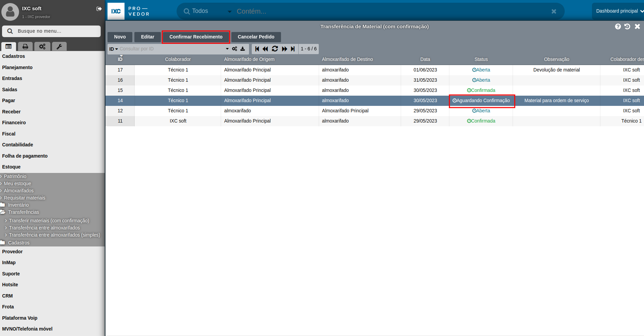The height and width of the screenshot is (336, 644).
Task: Click the refresh icon in grid toolbar
Action: point(275,49)
